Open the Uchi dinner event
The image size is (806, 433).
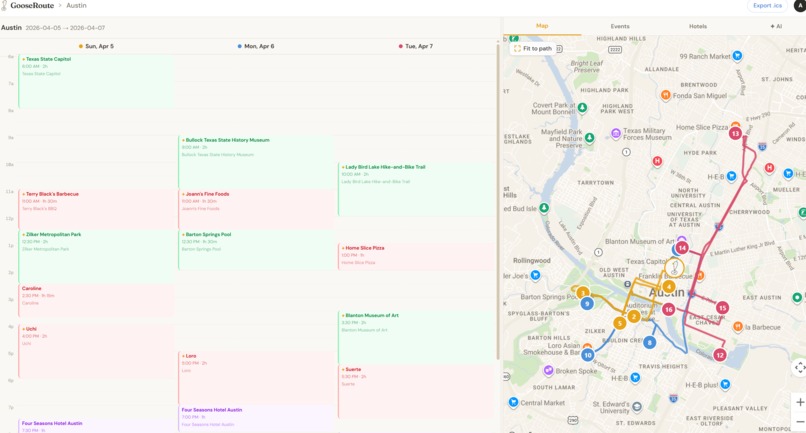point(97,351)
